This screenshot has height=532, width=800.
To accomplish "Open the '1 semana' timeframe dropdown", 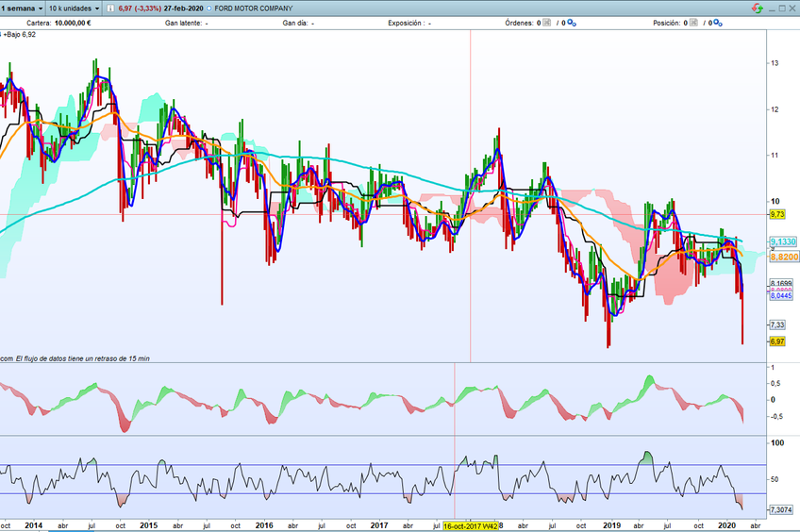I will [22, 8].
